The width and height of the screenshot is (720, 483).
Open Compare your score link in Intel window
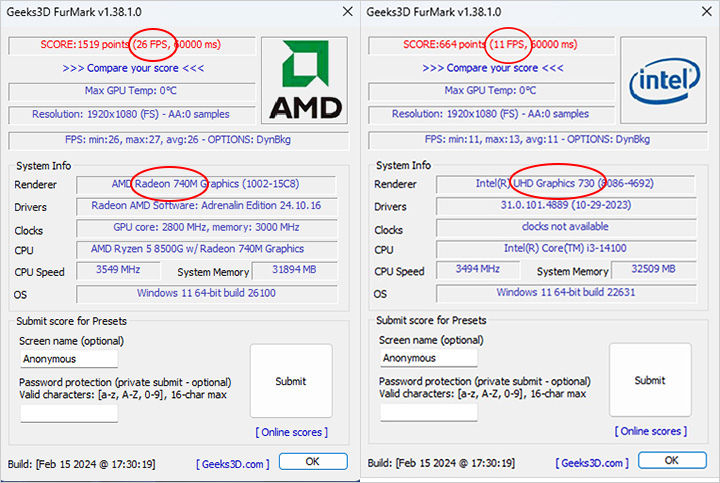click(493, 68)
